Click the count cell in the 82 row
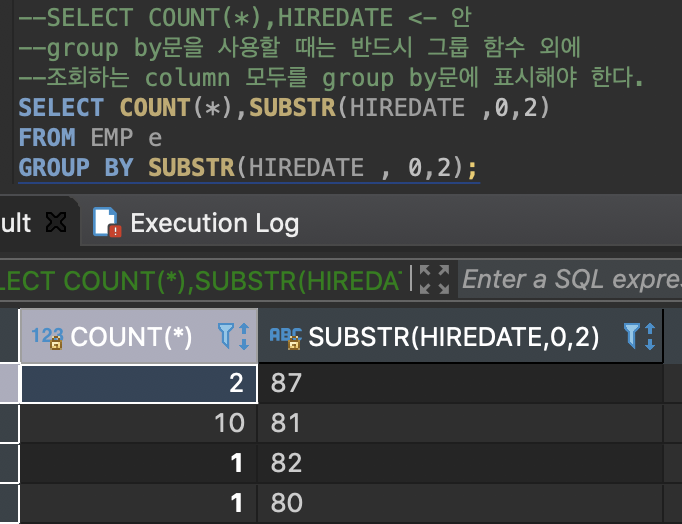682x524 pixels. click(x=139, y=463)
